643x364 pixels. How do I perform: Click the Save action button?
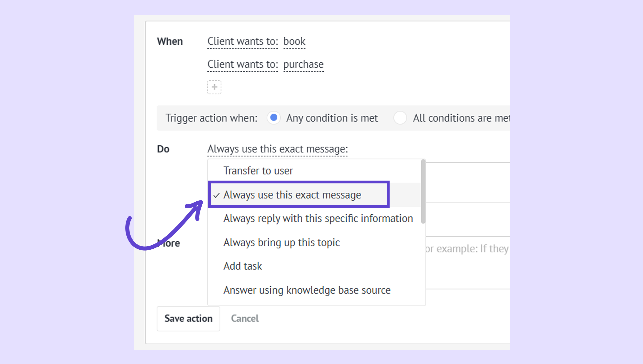point(188,319)
